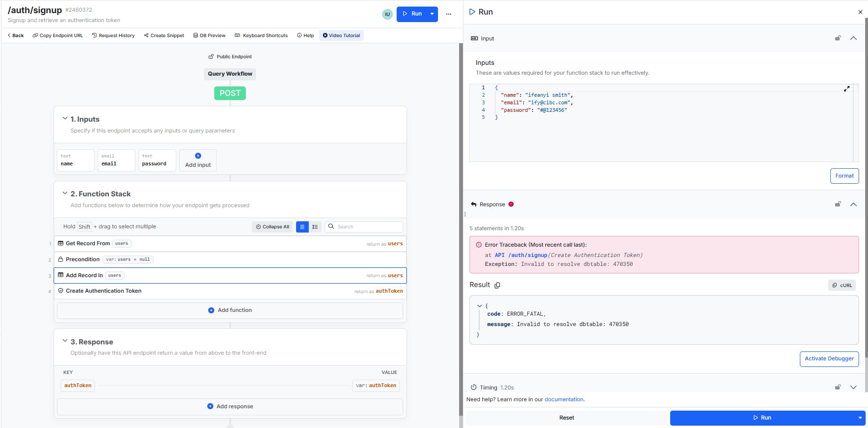Click the cURL button

pyautogui.click(x=842, y=285)
